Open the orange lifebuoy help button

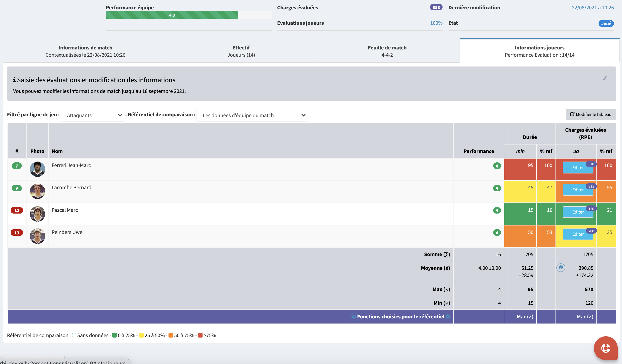point(605,348)
